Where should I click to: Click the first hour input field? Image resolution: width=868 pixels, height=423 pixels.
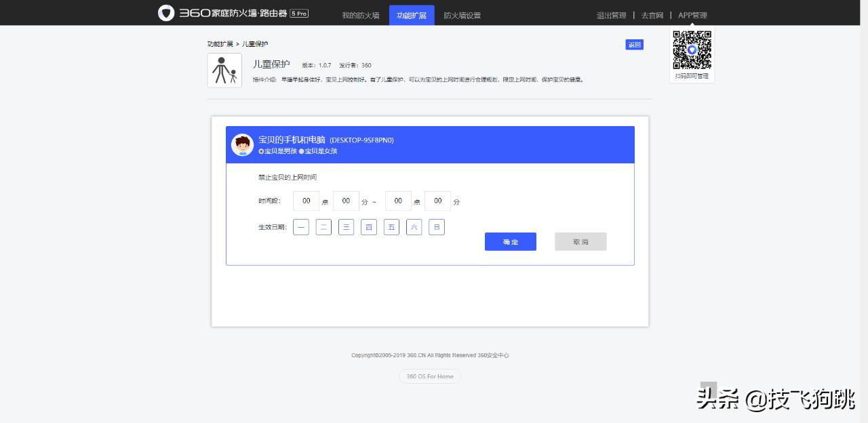click(305, 201)
